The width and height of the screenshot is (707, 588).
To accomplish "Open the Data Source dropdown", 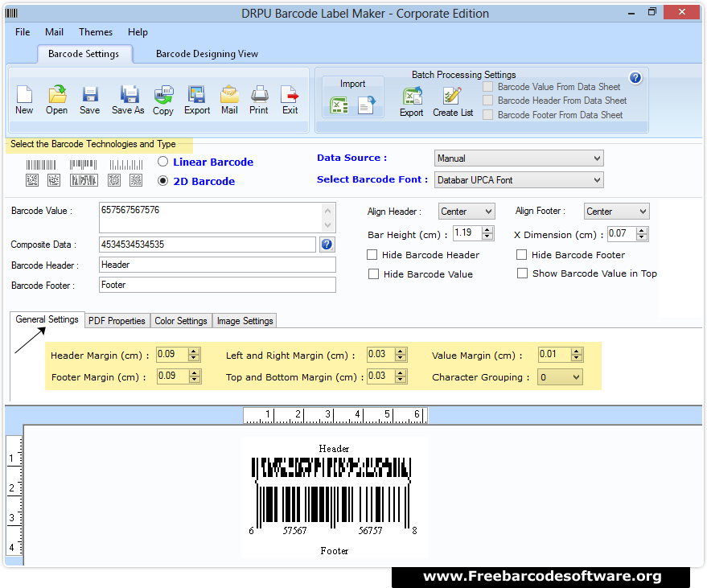I will (519, 158).
